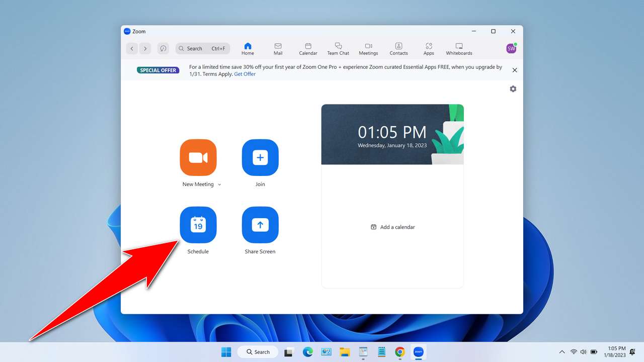Screen dimensions: 644x362
Task: Click Add a calendar
Action: click(392, 227)
